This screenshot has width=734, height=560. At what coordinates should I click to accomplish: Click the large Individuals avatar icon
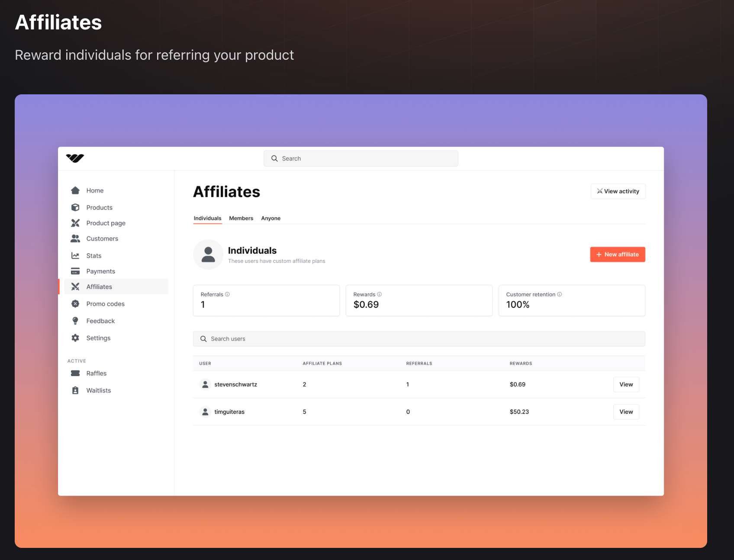click(x=208, y=254)
